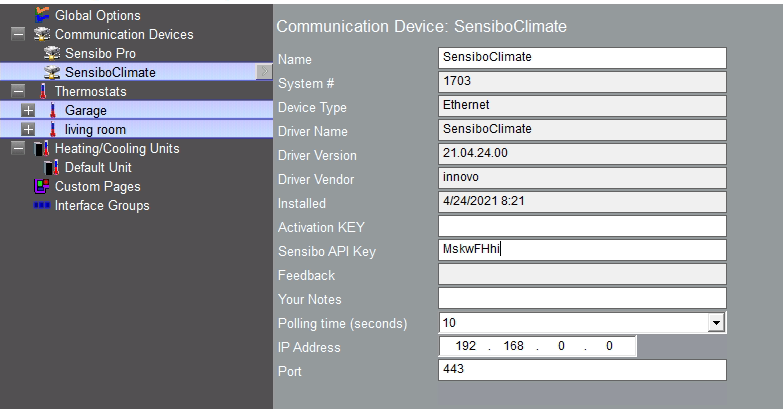Select SensiboClimate tree label

[110, 72]
